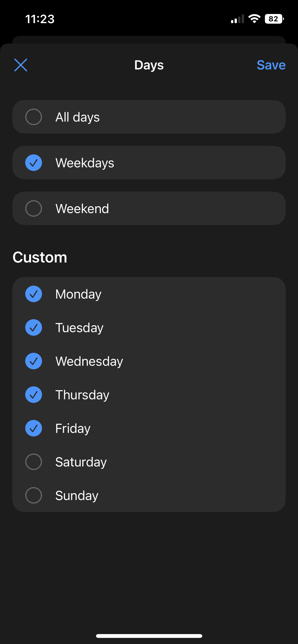Disable the Thursday checkmark
The image size is (298, 644).
click(x=34, y=395)
